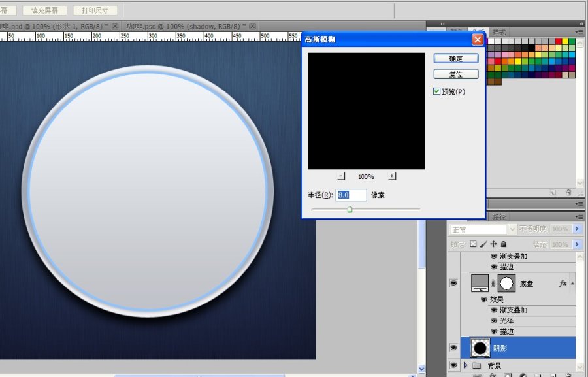Click the mask link icon on 底盘 layer
The image size is (588, 377).
coord(493,284)
